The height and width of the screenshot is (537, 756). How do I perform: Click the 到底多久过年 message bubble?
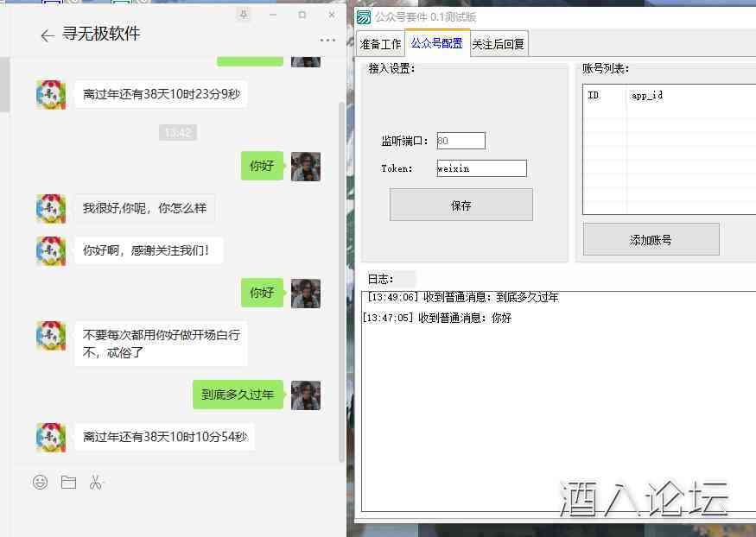pos(237,394)
